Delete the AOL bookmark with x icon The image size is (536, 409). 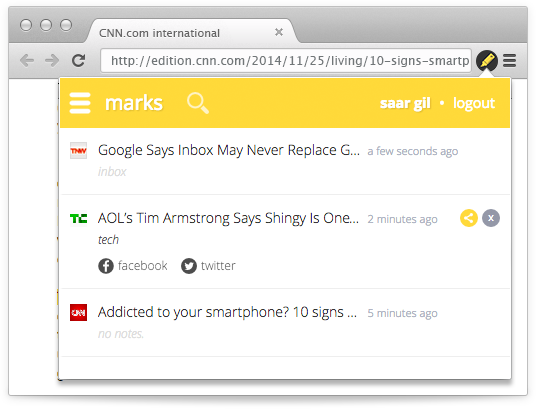tap(491, 218)
